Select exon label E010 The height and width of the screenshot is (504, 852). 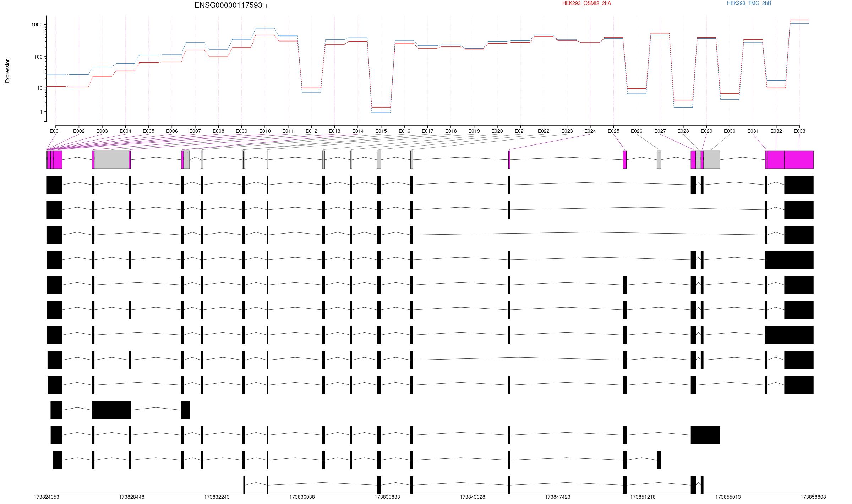click(x=265, y=131)
